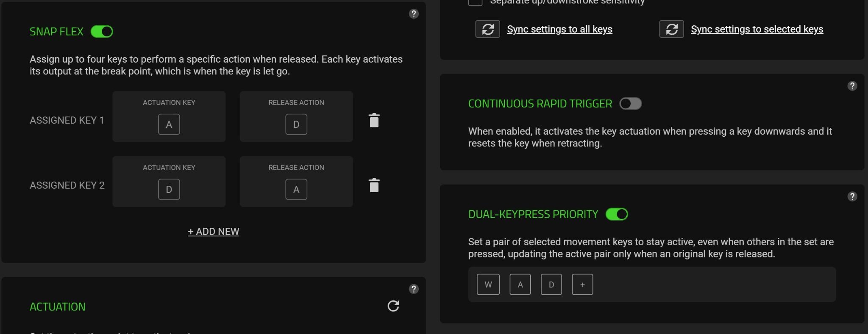This screenshot has height=334, width=868.
Task: Click Sync settings to all keys link
Action: [559, 29]
